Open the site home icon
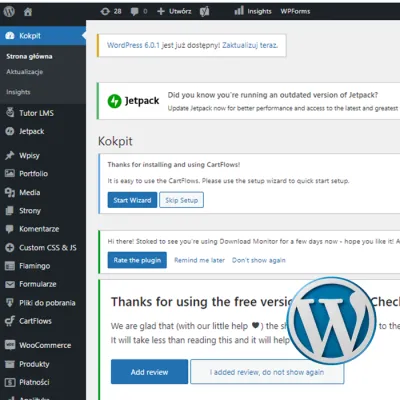The height and width of the screenshot is (400, 400). pos(28,12)
